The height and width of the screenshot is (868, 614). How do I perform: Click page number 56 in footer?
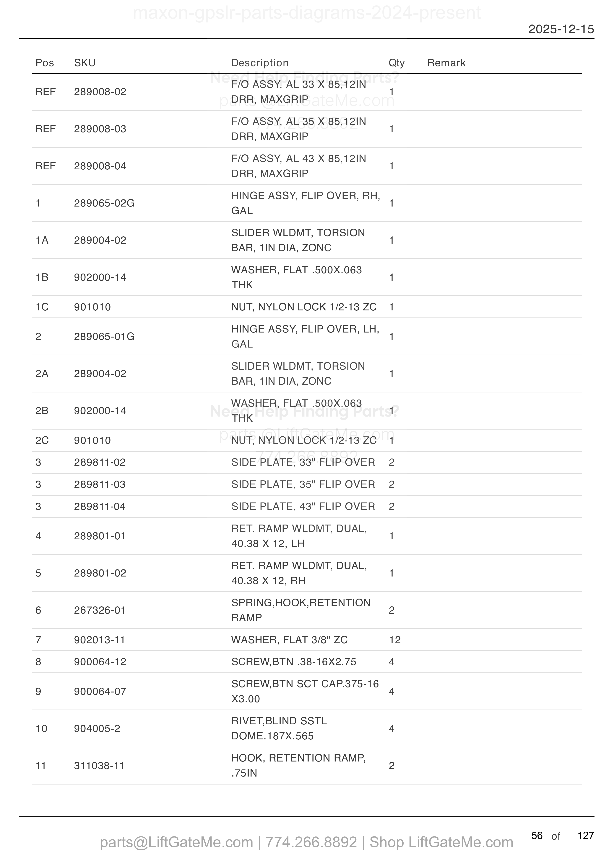pyautogui.click(x=537, y=836)
